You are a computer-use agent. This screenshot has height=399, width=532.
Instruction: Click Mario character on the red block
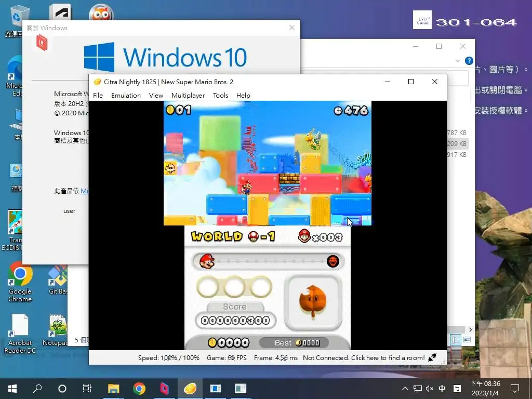pyautogui.click(x=245, y=187)
